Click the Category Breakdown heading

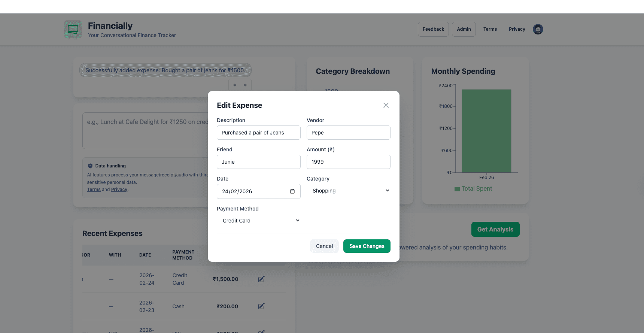tap(353, 71)
